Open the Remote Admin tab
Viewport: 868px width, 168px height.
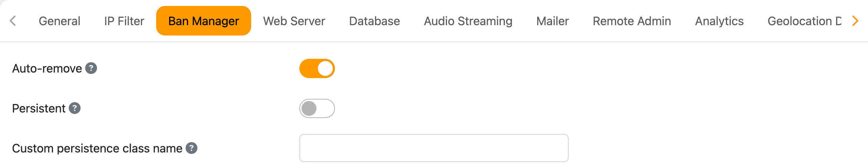coord(632,21)
